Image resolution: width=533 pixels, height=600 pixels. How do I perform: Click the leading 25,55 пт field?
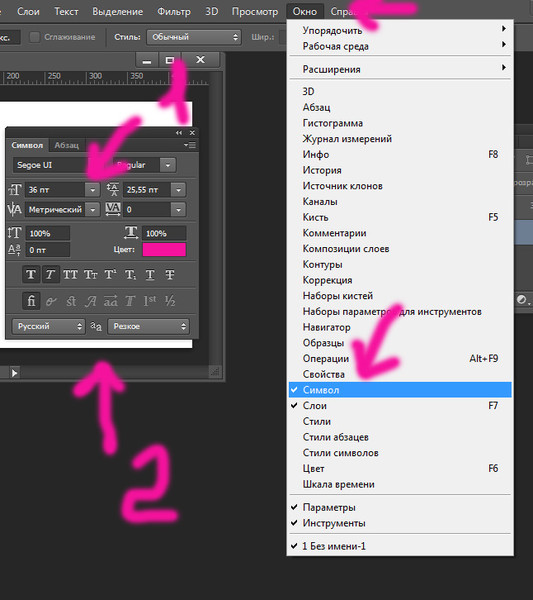coord(147,190)
